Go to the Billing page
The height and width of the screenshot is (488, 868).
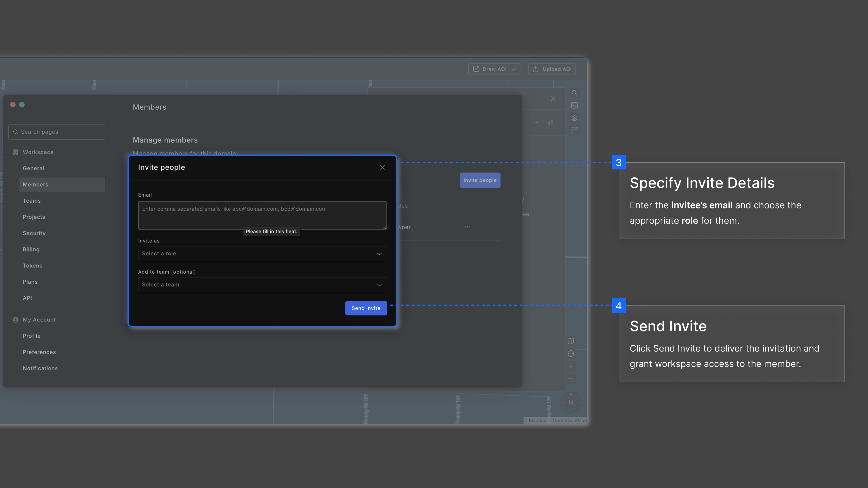31,249
